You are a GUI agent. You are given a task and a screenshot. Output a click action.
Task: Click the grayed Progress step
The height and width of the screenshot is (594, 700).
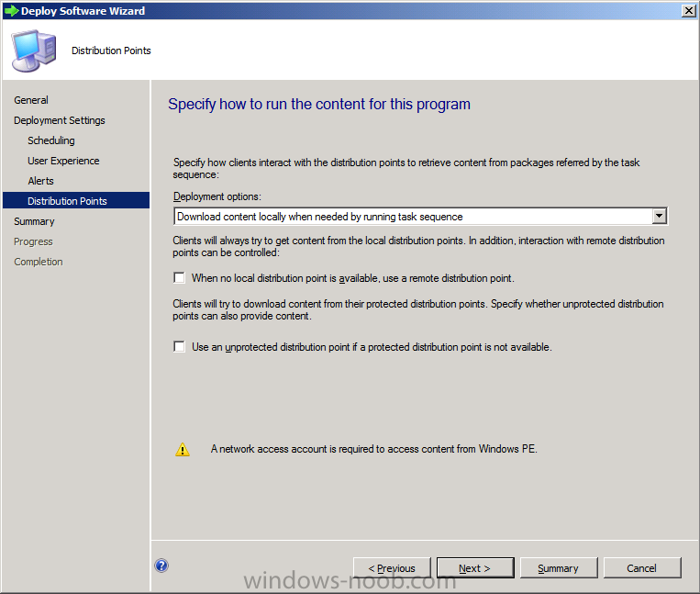click(x=33, y=241)
